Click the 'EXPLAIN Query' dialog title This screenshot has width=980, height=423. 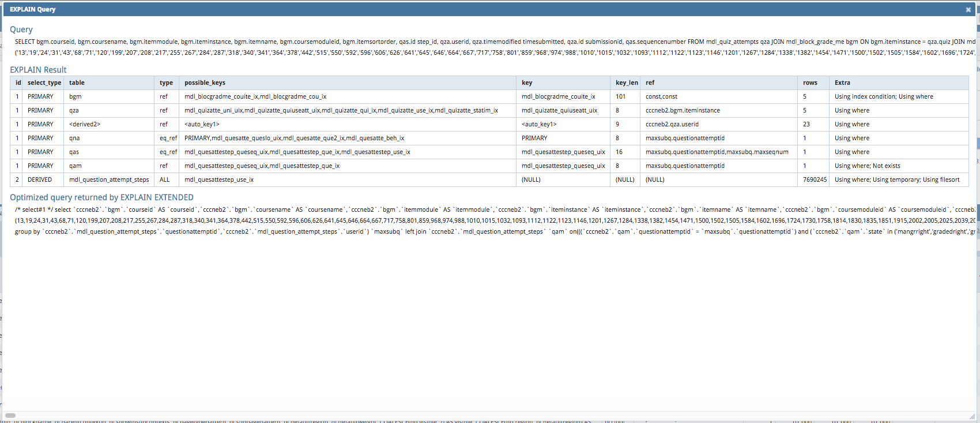[x=32, y=9]
